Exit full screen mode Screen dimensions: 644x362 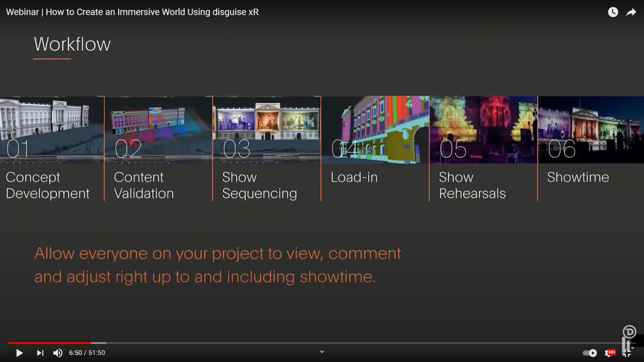[x=627, y=353]
